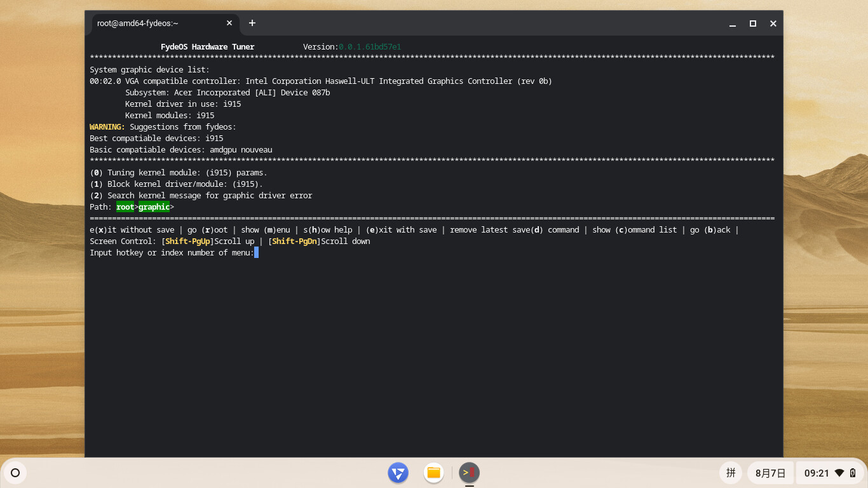The height and width of the screenshot is (488, 868).
Task: Click 'Kernel modules: i915' line
Action: tap(170, 116)
